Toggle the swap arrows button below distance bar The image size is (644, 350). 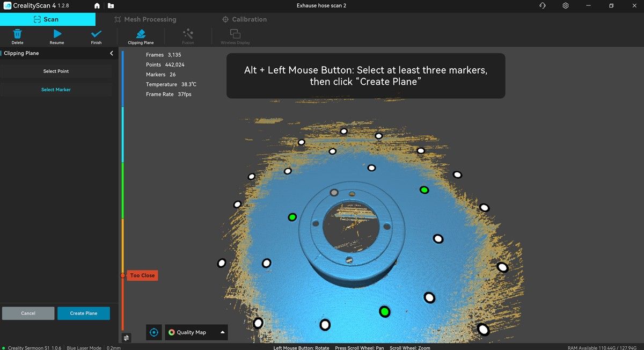pyautogui.click(x=126, y=338)
